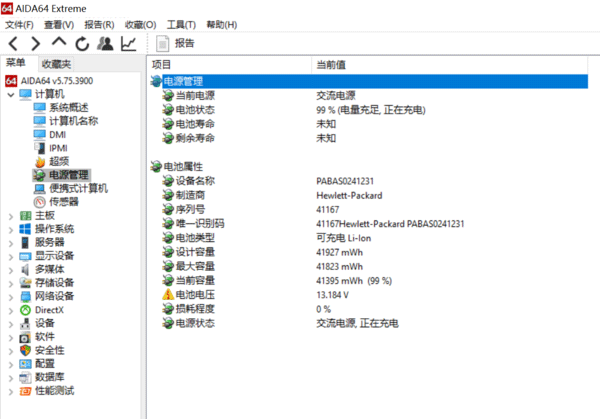This screenshot has height=419, width=600.
Task: Expand the 存储设备 tree node
Action: pos(11,284)
